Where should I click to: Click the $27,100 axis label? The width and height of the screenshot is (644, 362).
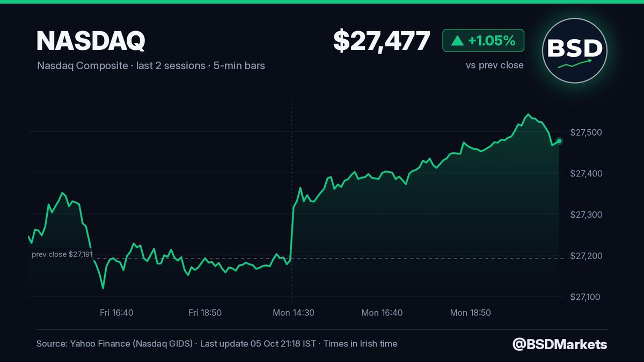(x=584, y=297)
